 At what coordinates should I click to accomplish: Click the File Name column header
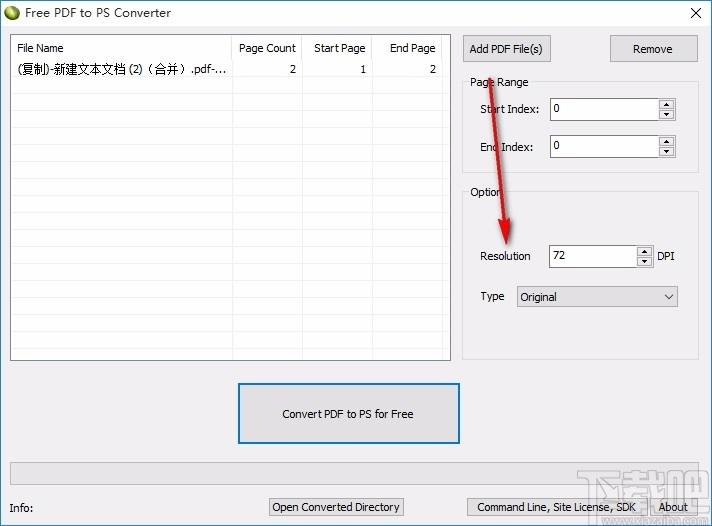(122, 48)
